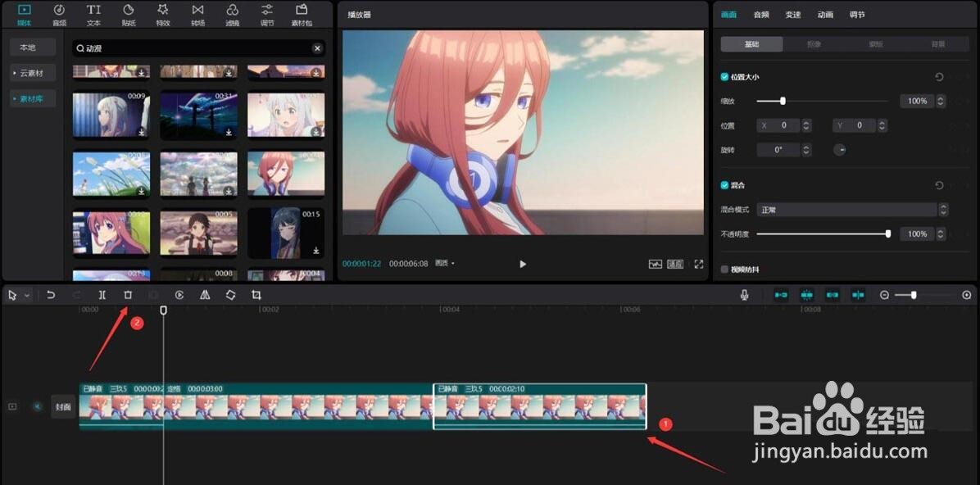Image resolution: width=980 pixels, height=485 pixels.
Task: Zoom in the timeline with the plus icon
Action: click(967, 295)
